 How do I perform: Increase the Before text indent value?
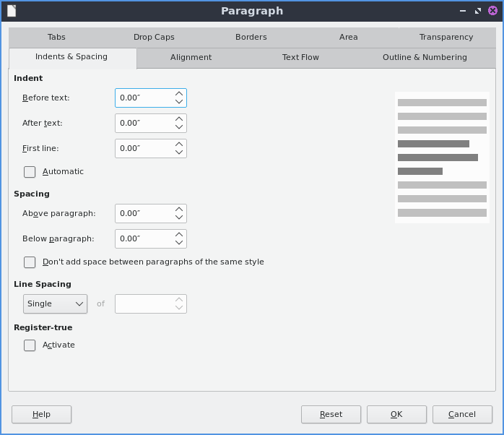coord(178,93)
